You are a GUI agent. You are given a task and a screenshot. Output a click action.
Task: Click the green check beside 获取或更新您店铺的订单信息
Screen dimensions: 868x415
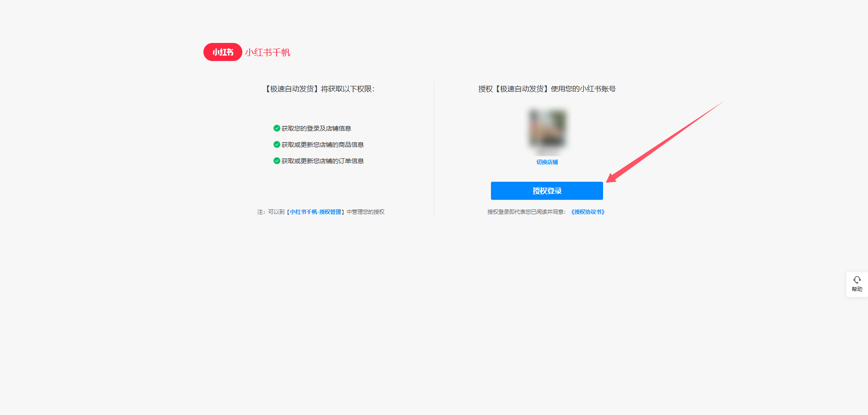pyautogui.click(x=277, y=161)
